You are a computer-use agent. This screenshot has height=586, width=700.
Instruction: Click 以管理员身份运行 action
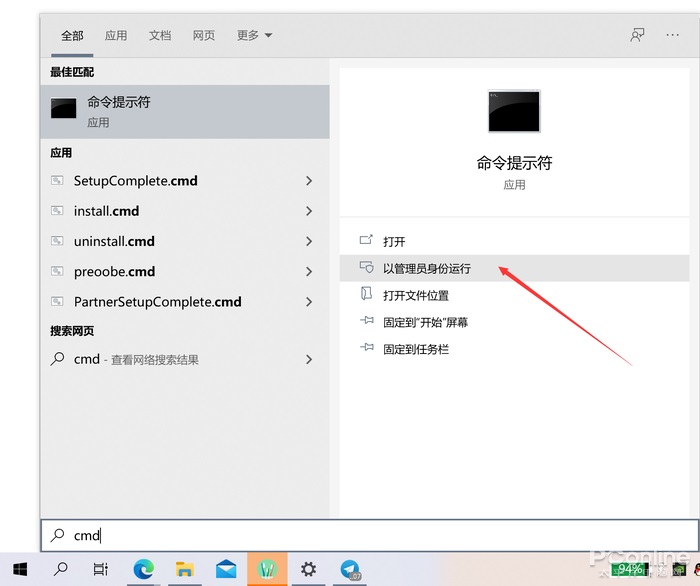pos(514,268)
